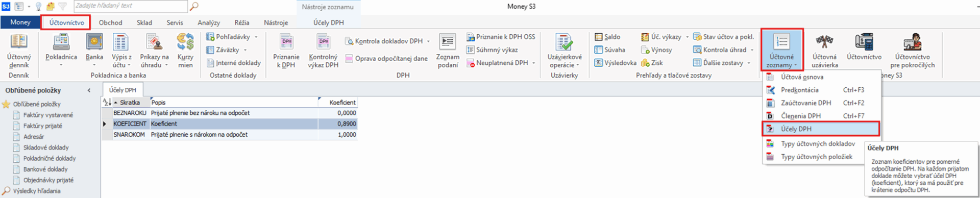Open Bankové doklady in favorites
The image size is (980, 198).
(45, 169)
